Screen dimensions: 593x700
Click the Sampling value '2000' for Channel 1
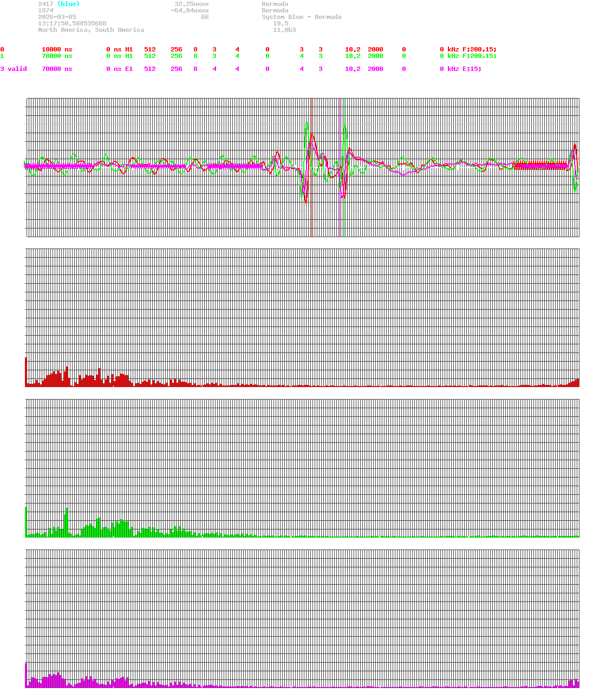376,56
